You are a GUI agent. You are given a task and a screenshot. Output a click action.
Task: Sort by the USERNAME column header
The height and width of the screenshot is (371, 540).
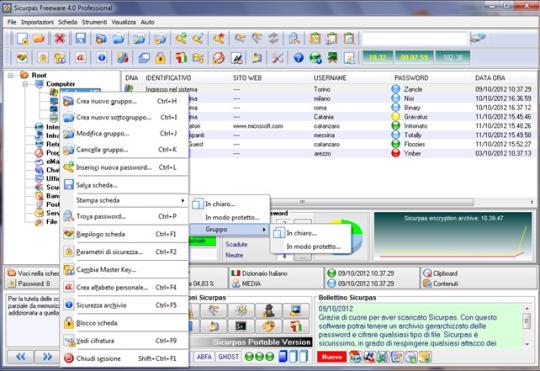coord(330,78)
